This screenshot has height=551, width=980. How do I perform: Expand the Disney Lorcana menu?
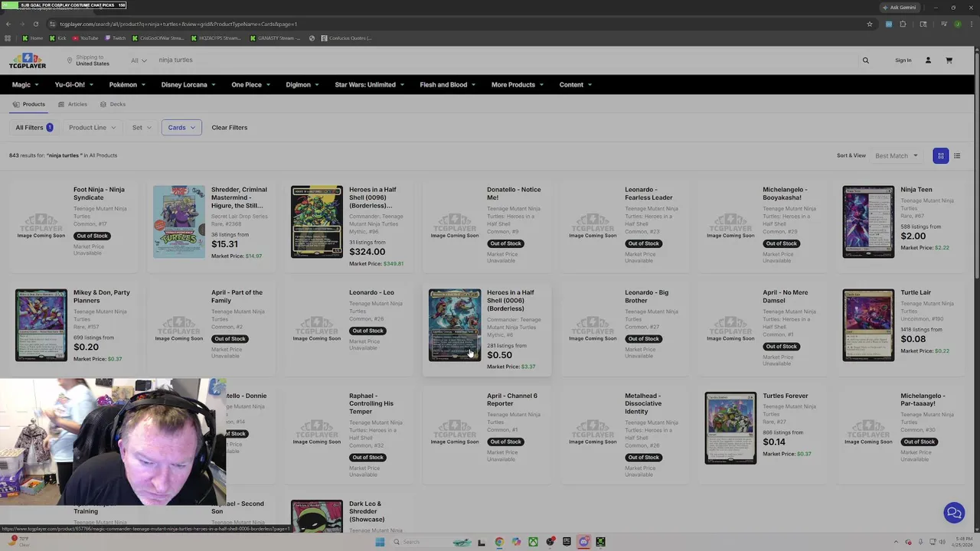click(188, 85)
